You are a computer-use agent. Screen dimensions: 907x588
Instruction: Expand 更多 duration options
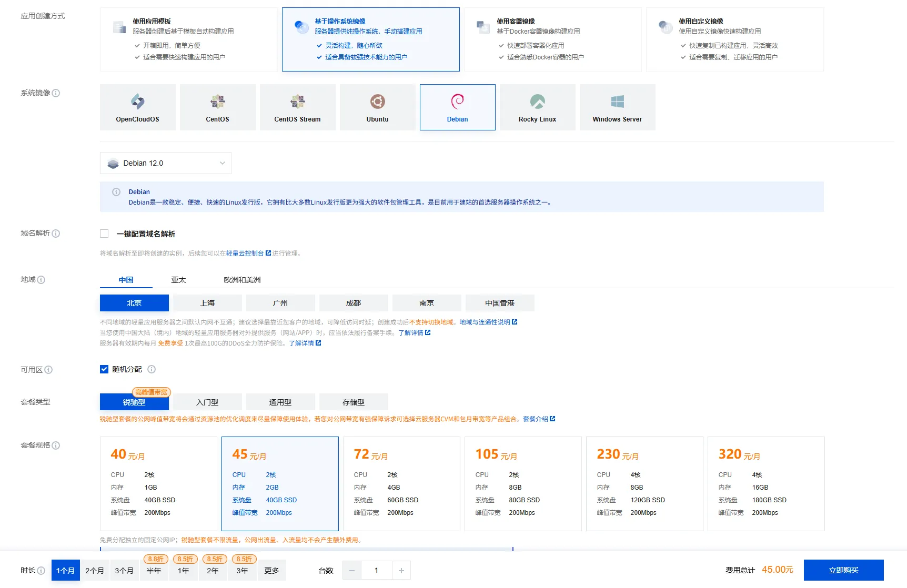[271, 571]
